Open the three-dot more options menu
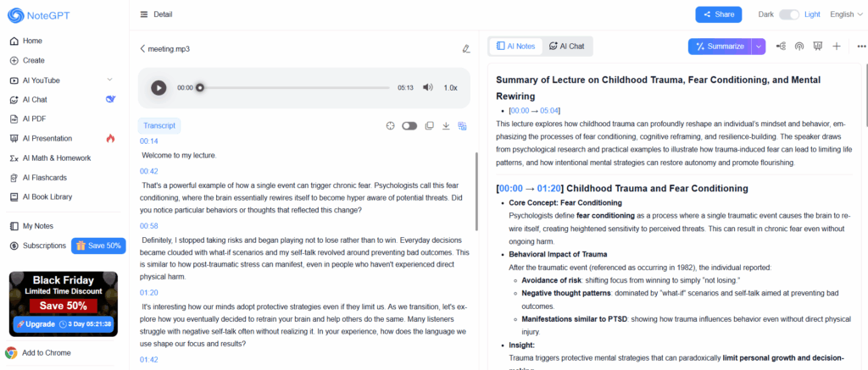Screen dimensions: 868x370 point(861,47)
